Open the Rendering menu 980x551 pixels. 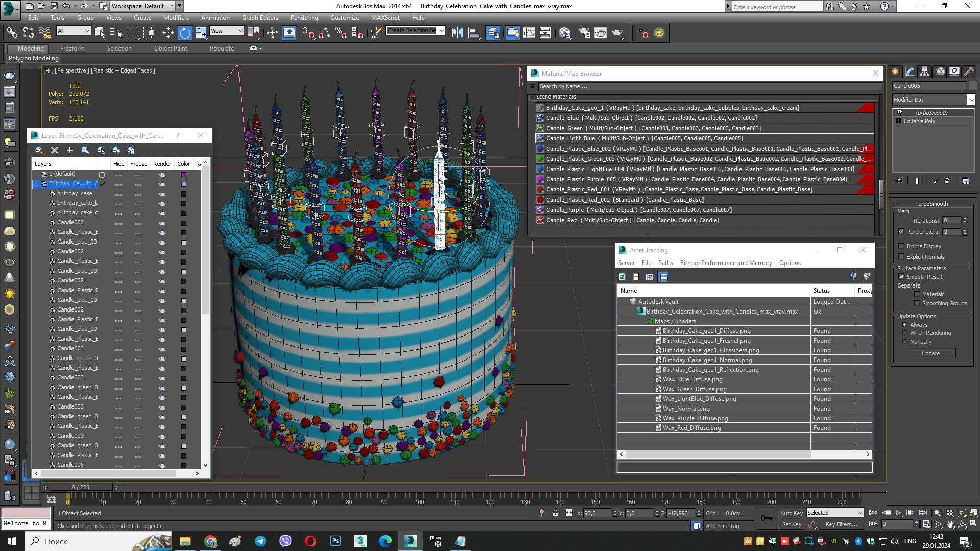(304, 18)
